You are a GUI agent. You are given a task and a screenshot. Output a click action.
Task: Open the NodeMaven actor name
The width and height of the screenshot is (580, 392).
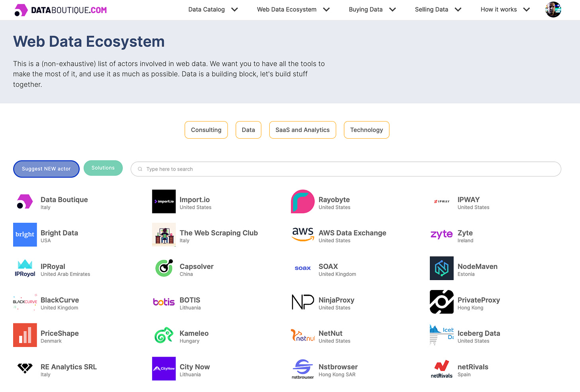[477, 267]
